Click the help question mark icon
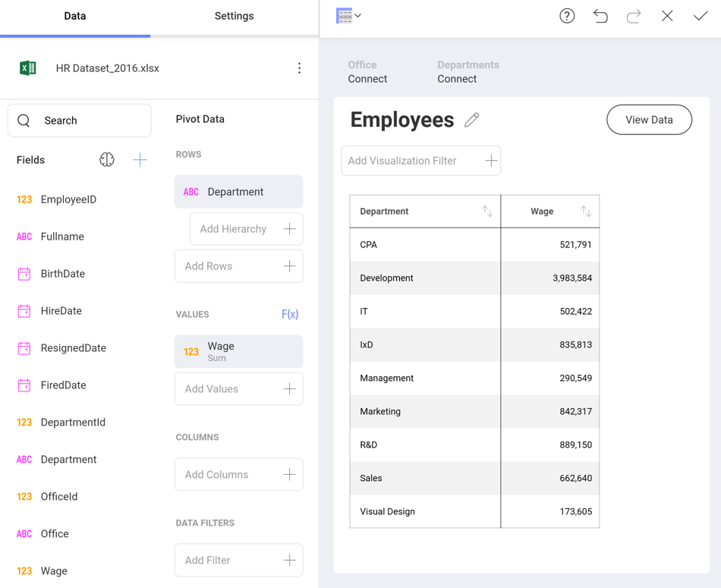This screenshot has width=721, height=588. pyautogui.click(x=567, y=16)
